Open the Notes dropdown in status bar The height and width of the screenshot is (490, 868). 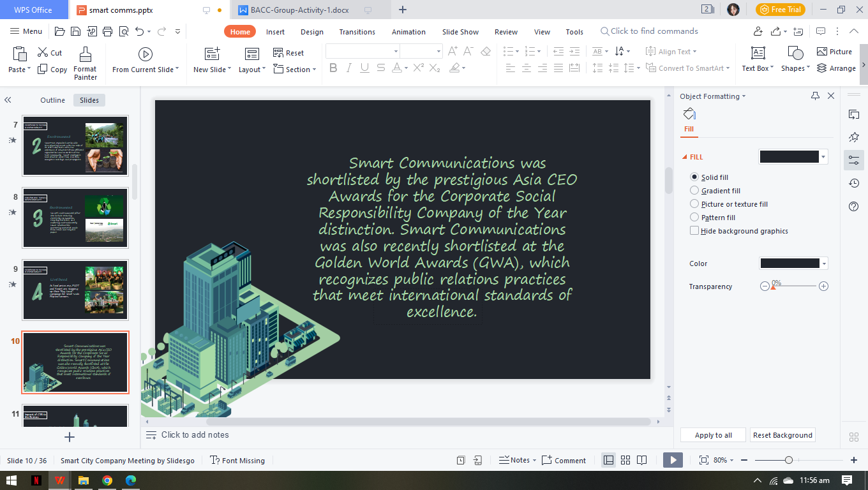click(x=535, y=461)
